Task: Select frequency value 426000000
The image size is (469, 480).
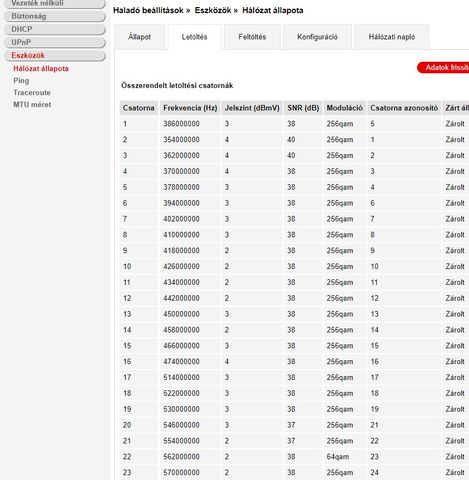Action: point(181,266)
